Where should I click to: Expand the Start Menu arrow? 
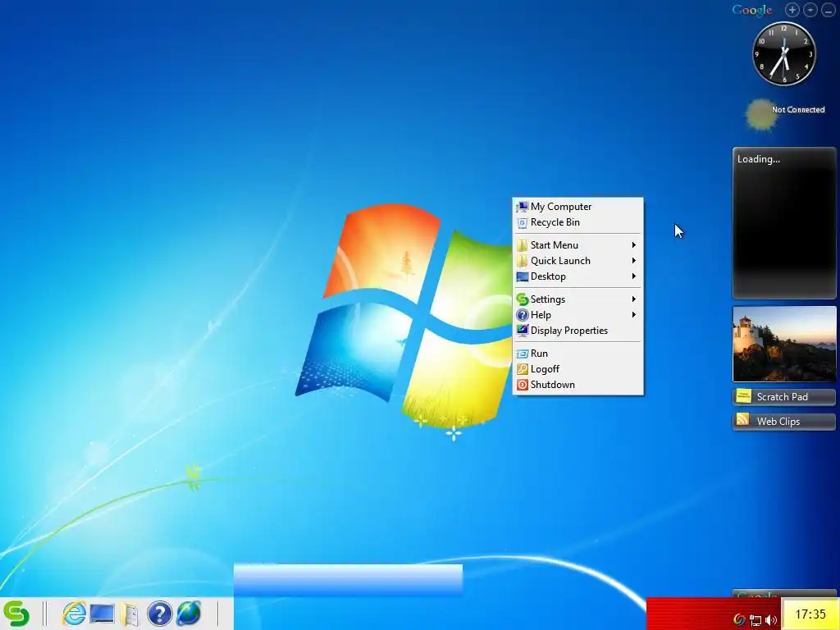tap(634, 245)
